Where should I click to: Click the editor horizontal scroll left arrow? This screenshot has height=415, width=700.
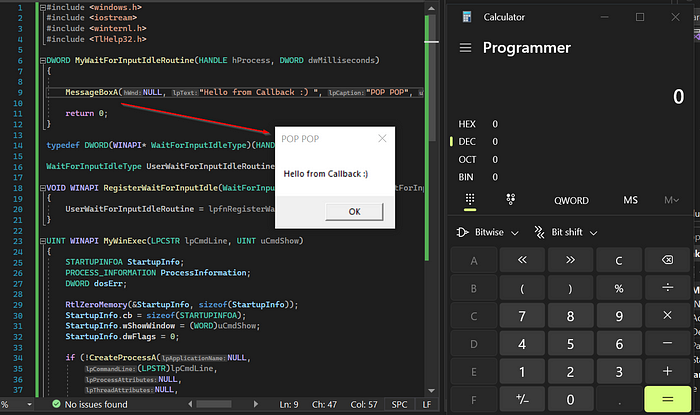tap(190, 404)
